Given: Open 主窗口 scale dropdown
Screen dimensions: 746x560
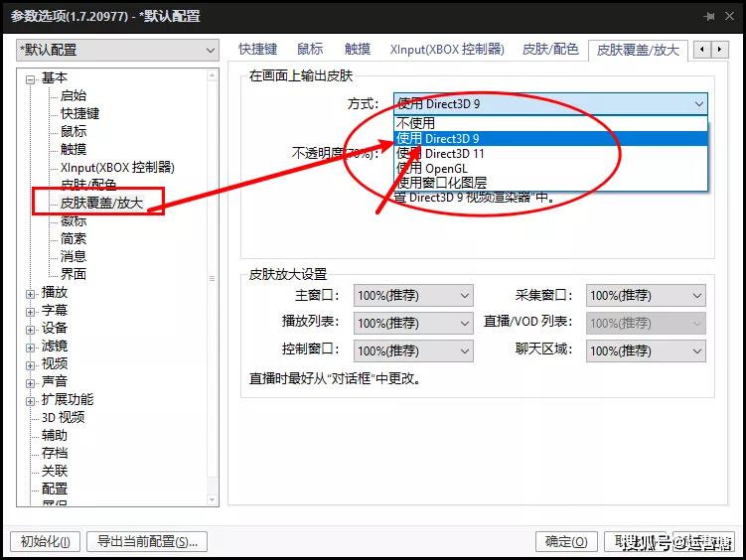Looking at the screenshot, I should point(413,296).
